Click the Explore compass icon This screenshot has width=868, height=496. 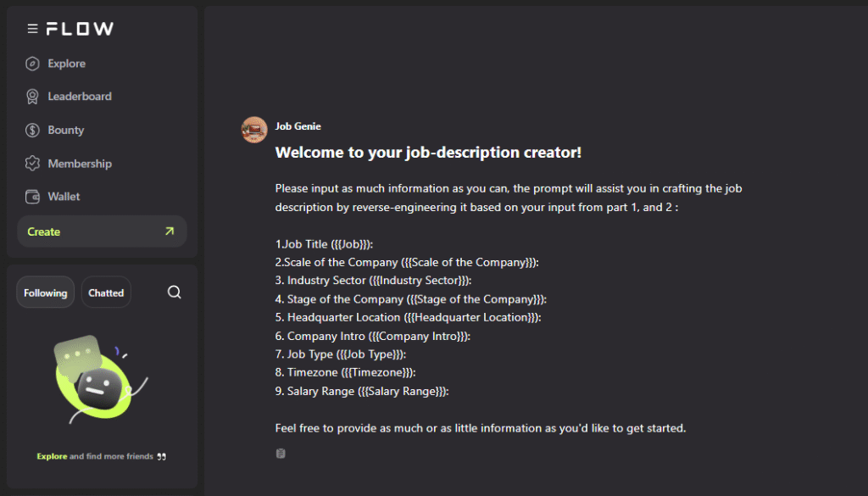tap(32, 64)
